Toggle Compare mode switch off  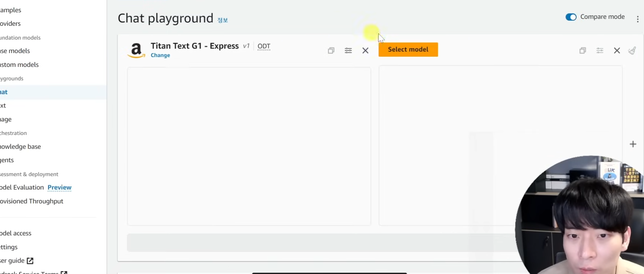571,17
